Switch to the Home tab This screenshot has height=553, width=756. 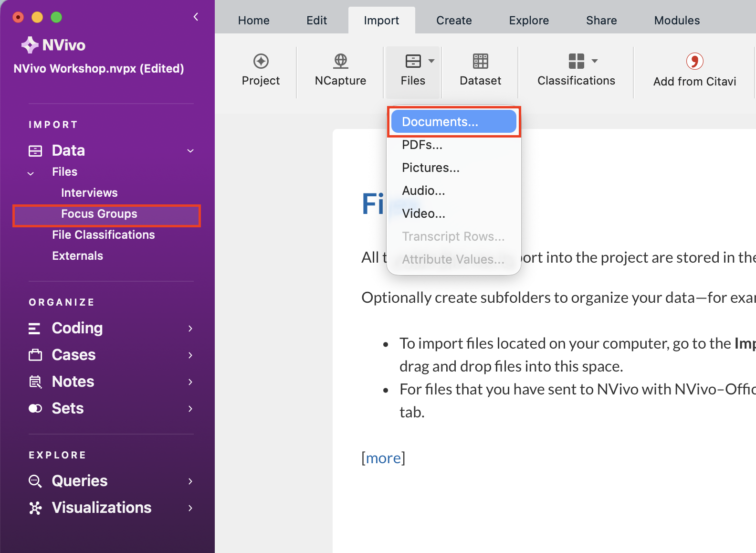point(254,21)
